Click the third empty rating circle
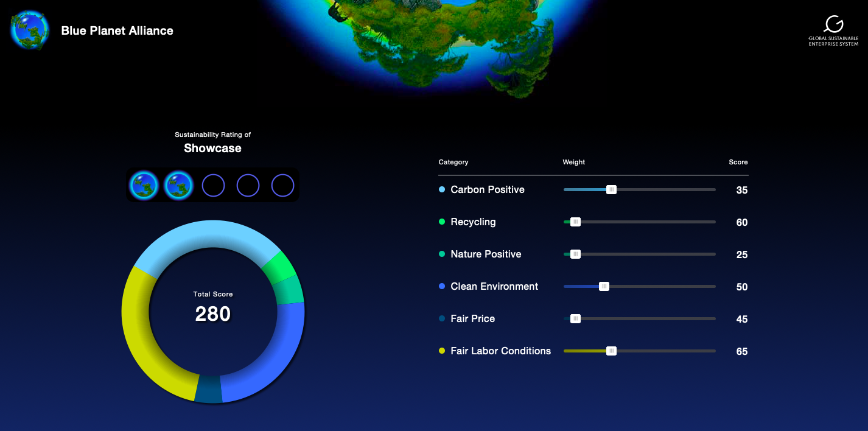This screenshot has height=431, width=868. click(x=214, y=185)
